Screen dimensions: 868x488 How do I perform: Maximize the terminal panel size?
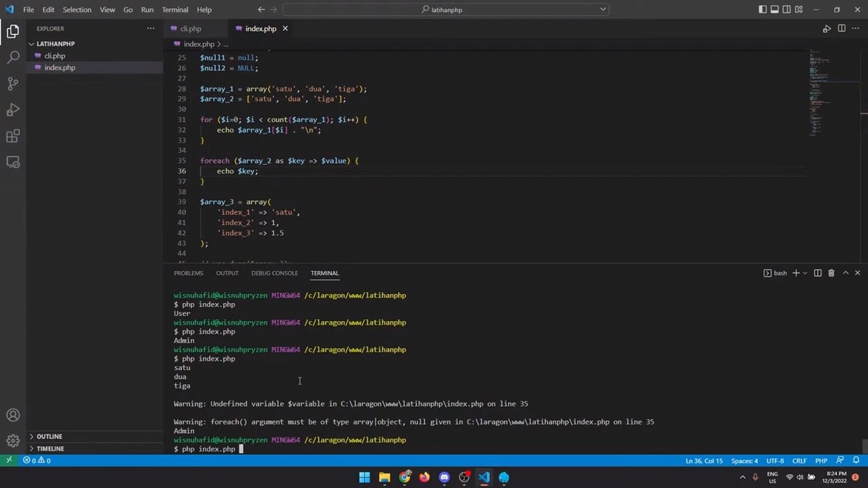pyautogui.click(x=845, y=273)
